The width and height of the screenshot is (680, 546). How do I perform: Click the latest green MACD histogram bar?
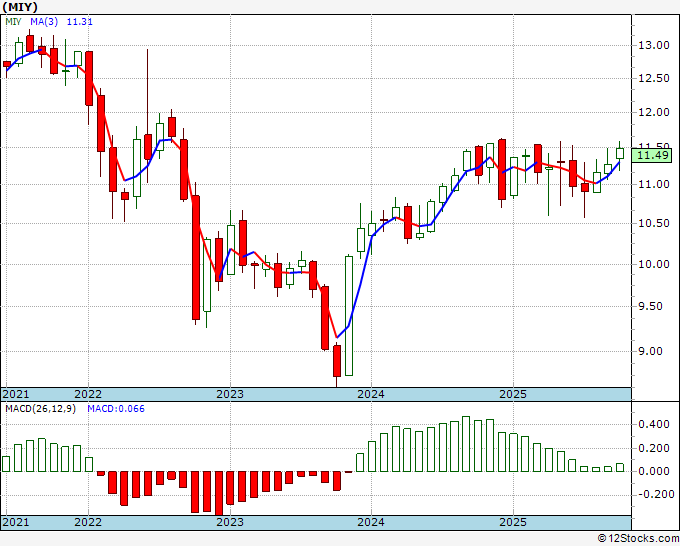click(620, 468)
